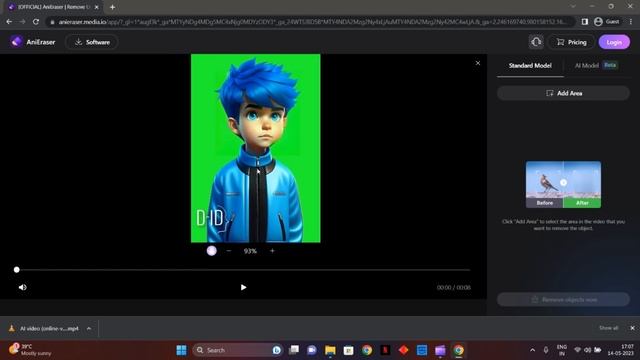640x360 pixels.
Task: Click the round hand/pan tool icon
Action: (211, 251)
